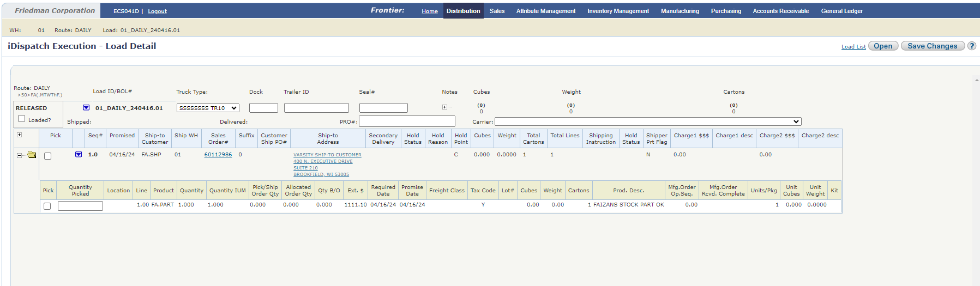Click the Qty B/O column header
Viewport: 980px width, 286px height.
(329, 191)
